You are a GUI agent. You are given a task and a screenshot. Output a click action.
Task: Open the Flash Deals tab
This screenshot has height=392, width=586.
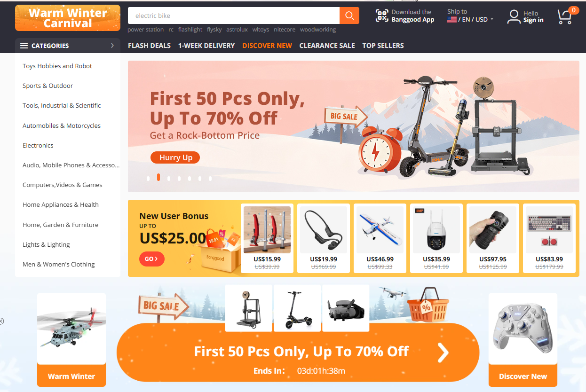tap(149, 46)
